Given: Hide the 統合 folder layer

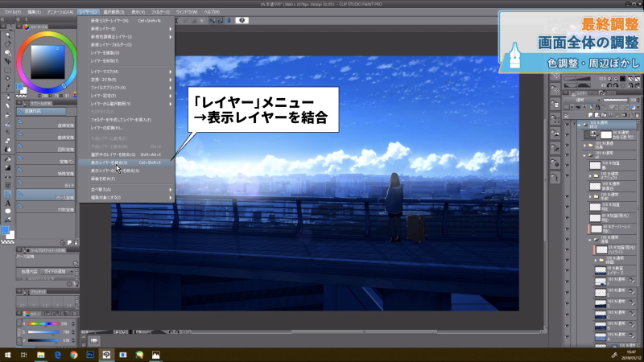Looking at the screenshot, I should click(568, 125).
